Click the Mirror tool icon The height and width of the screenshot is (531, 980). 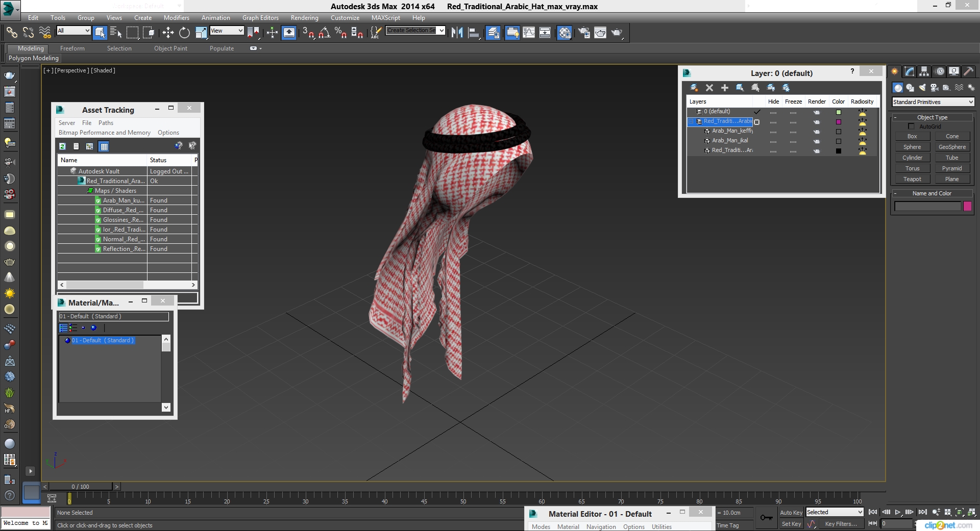click(x=457, y=33)
